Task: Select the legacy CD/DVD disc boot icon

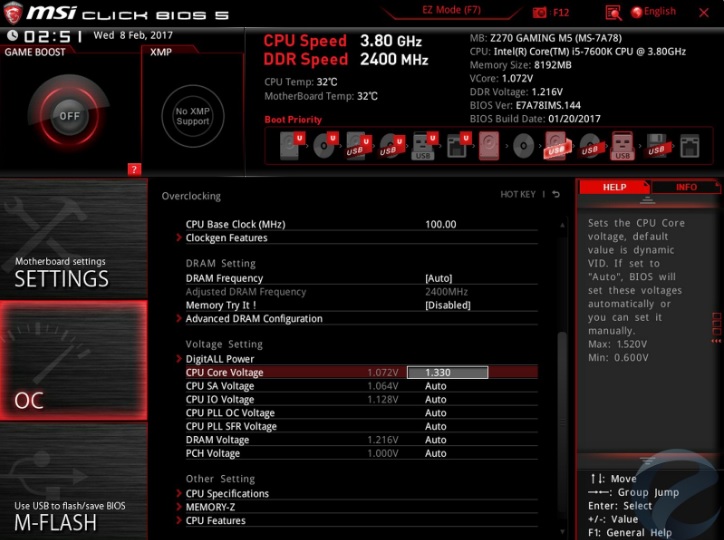Action: 524,146
